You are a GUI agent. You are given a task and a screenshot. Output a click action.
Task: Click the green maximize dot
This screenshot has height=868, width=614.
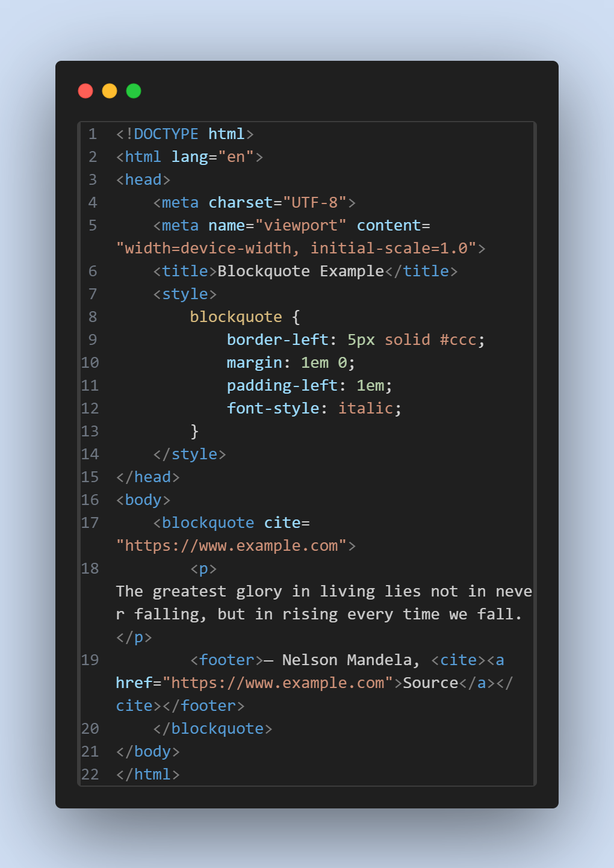134,91
